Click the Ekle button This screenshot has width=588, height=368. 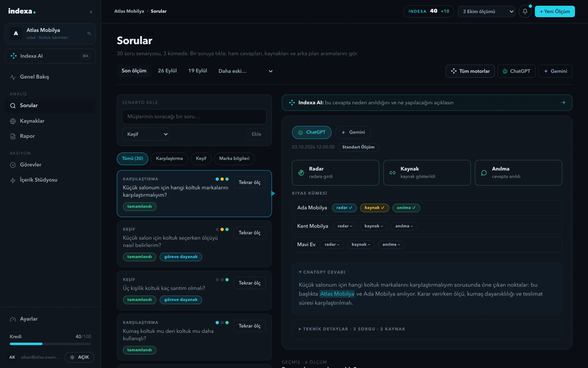coord(256,134)
